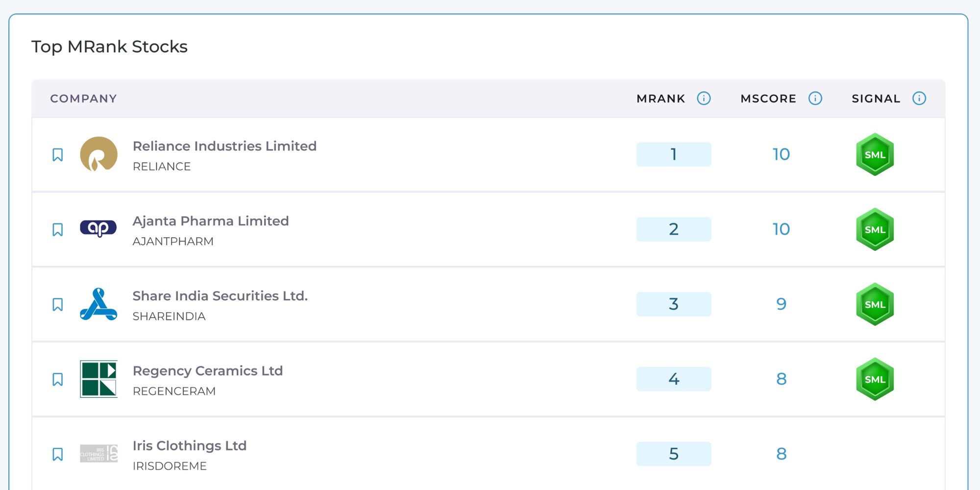Open SIGNAL info tooltip icon

919,98
